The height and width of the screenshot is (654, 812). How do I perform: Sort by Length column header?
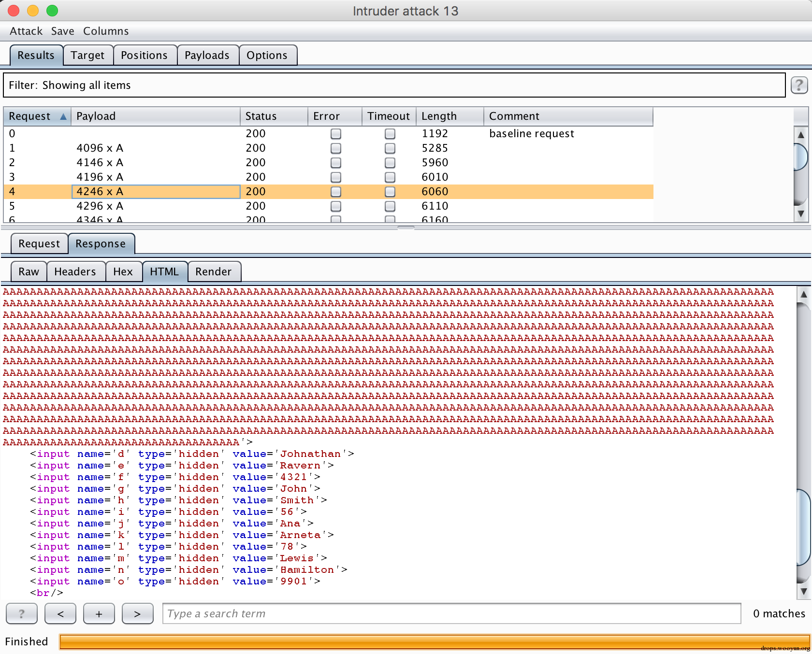pyautogui.click(x=450, y=116)
